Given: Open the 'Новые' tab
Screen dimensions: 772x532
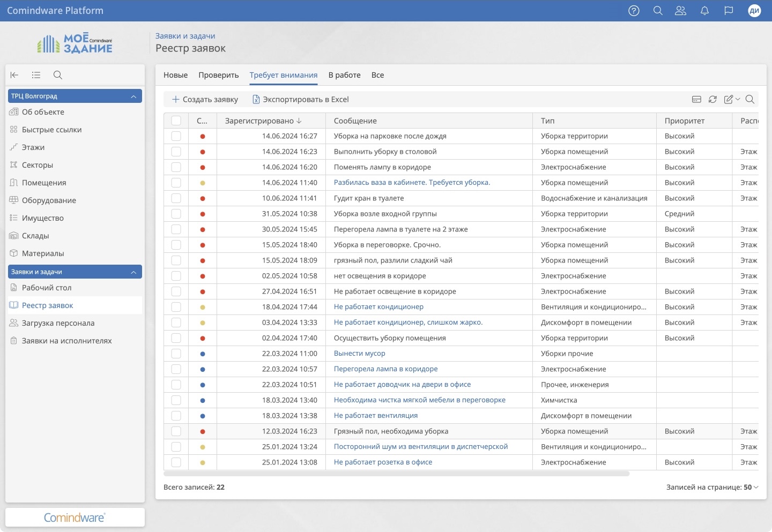Looking at the screenshot, I should point(175,75).
